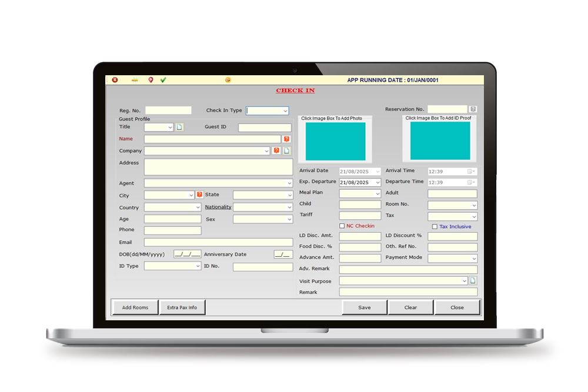Expand the Exp. Departure date picker
588x392 pixels.
click(x=377, y=183)
